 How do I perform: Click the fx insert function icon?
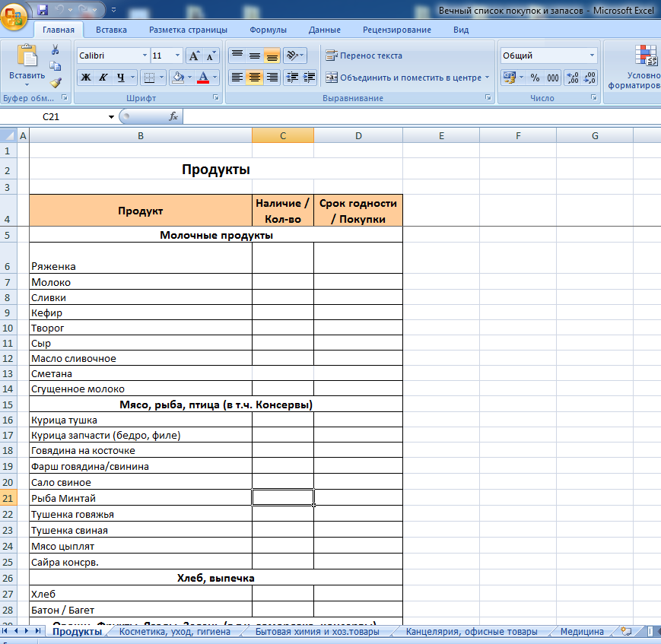(173, 116)
